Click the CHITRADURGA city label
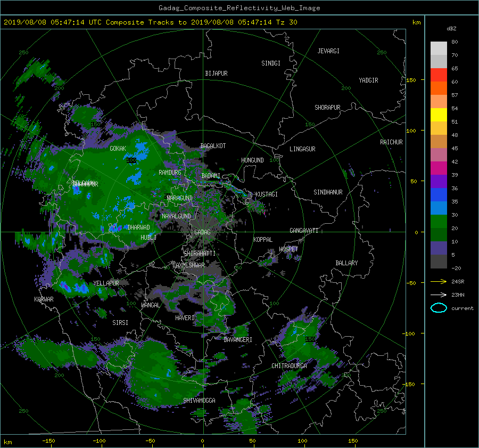The width and height of the screenshot is (479, 448). point(290,366)
